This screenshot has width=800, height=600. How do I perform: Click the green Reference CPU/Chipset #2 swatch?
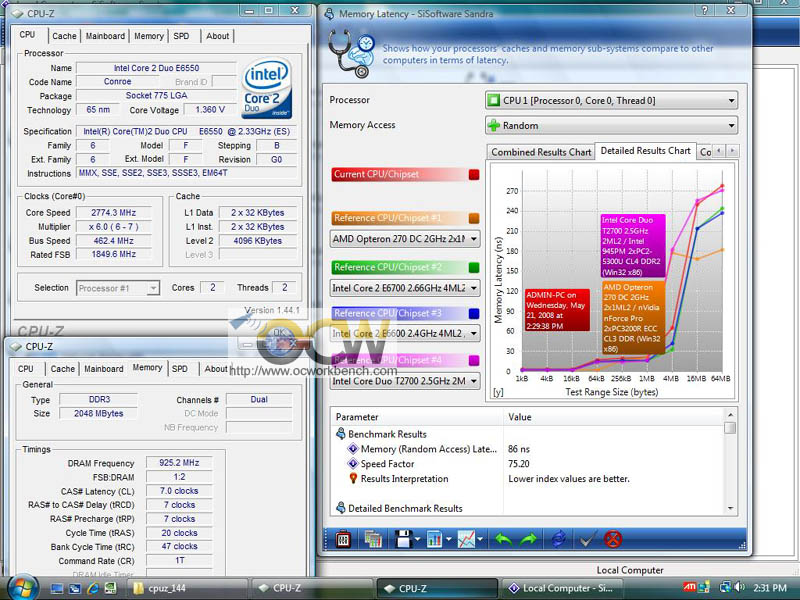click(474, 267)
